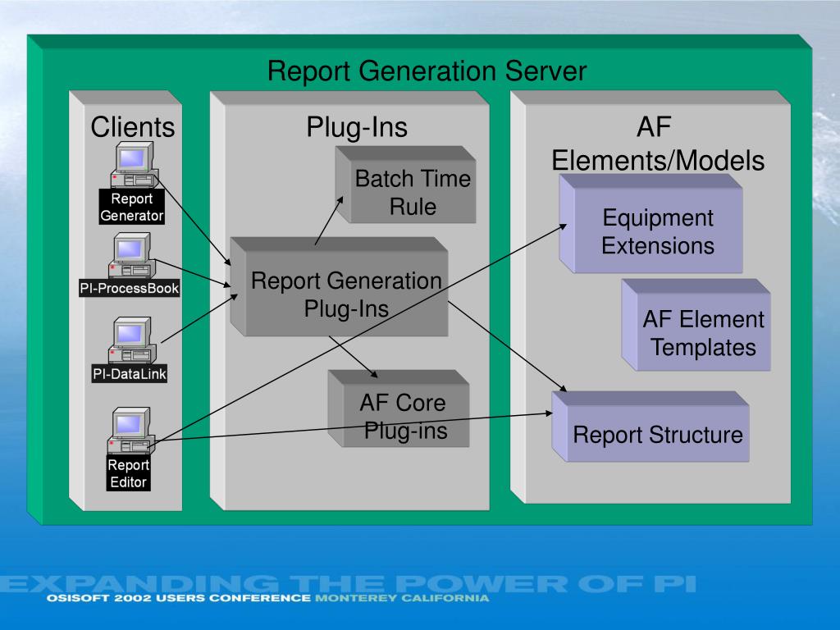Viewport: 840px width, 630px height.
Task: Click the Report Editor computer icon
Action: tap(131, 431)
